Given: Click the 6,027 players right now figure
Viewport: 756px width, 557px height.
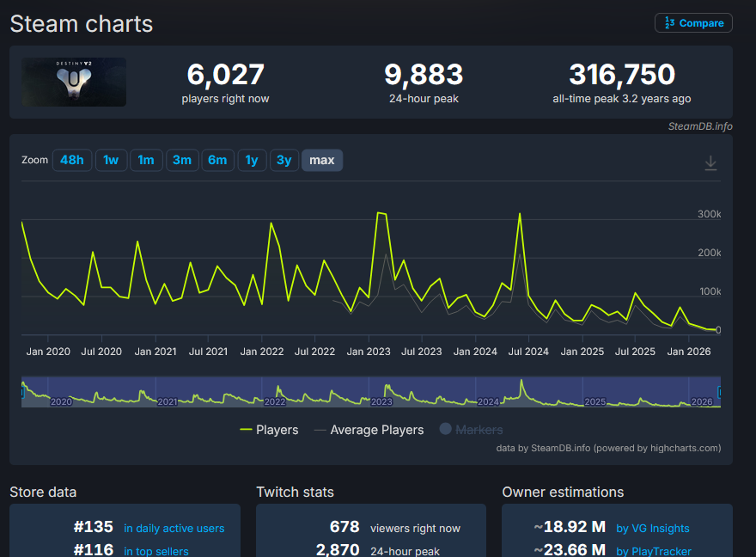Looking at the screenshot, I should (x=225, y=75).
